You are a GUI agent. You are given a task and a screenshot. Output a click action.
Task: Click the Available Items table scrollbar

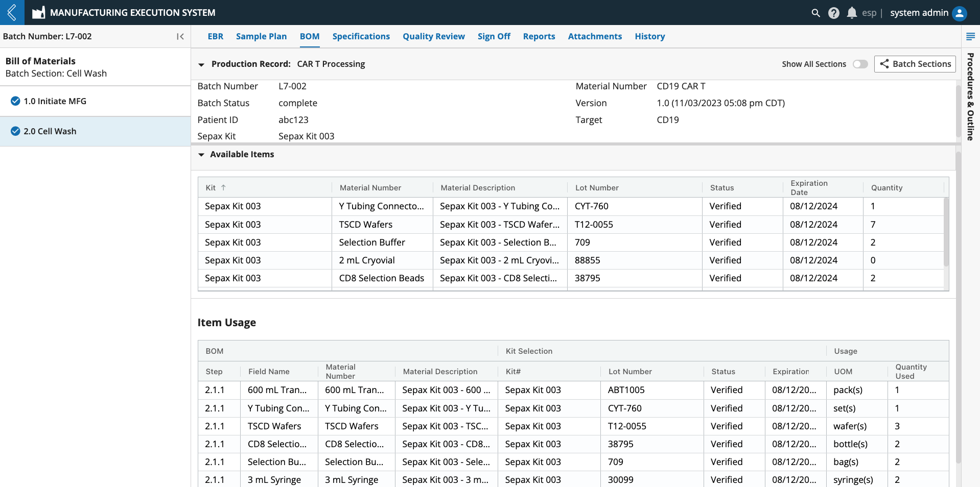pos(946,232)
